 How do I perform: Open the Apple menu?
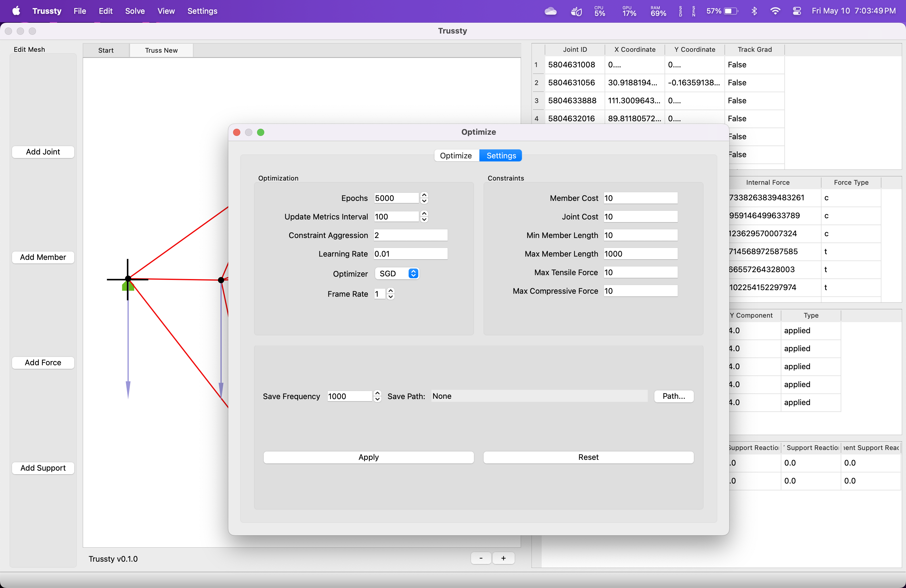(16, 11)
